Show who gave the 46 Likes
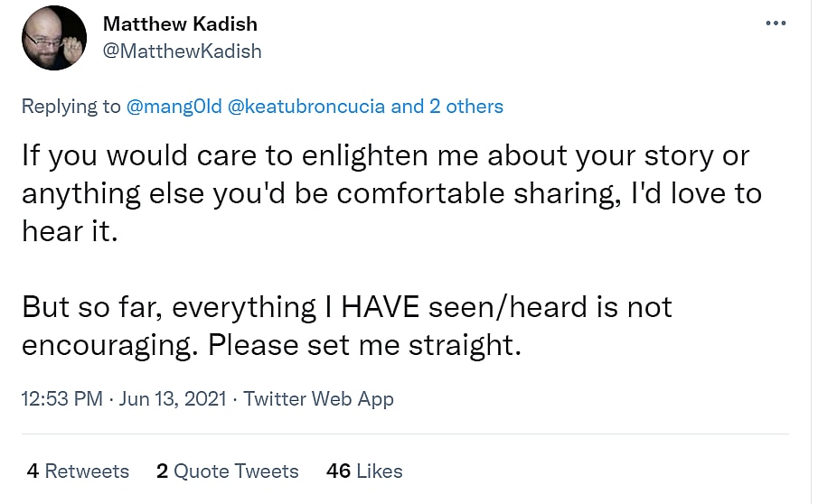 click(x=364, y=471)
